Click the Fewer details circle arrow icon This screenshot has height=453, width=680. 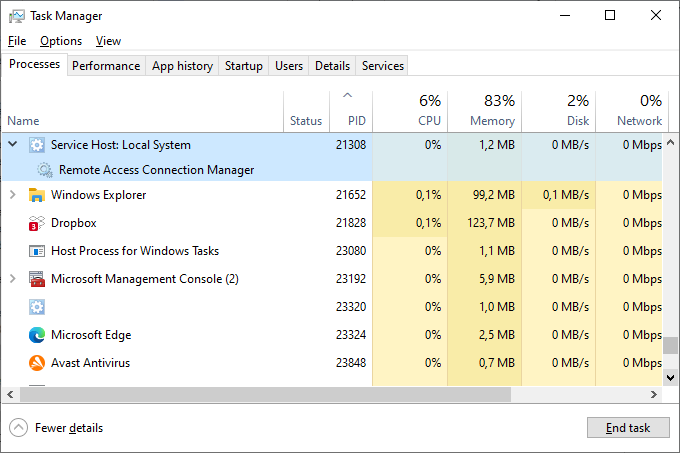[18, 428]
